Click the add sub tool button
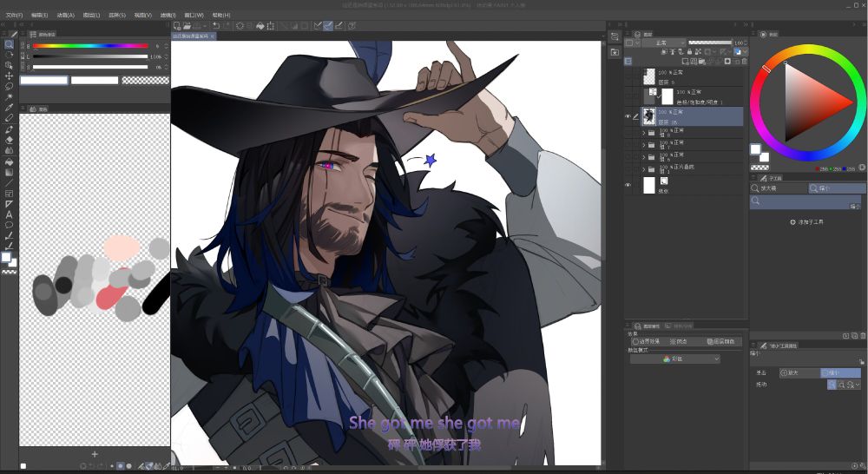Image resolution: width=868 pixels, height=474 pixels. coord(807,222)
